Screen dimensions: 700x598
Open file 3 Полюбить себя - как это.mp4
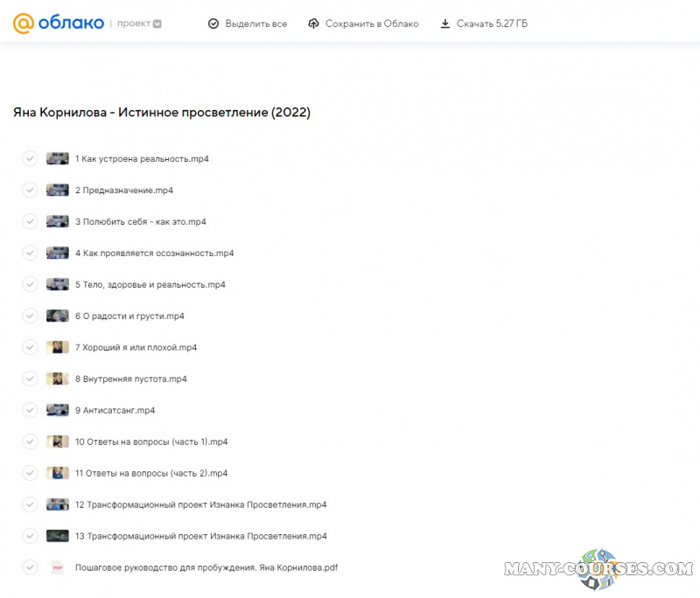point(140,222)
